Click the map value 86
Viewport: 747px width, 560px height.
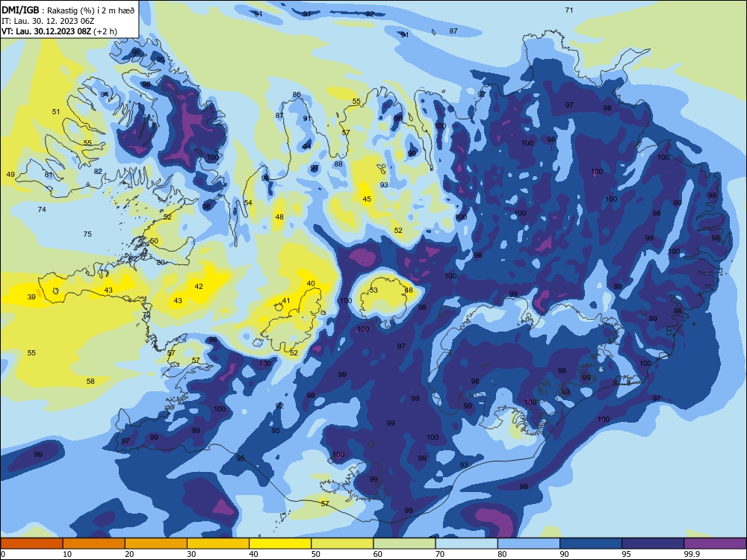(297, 94)
